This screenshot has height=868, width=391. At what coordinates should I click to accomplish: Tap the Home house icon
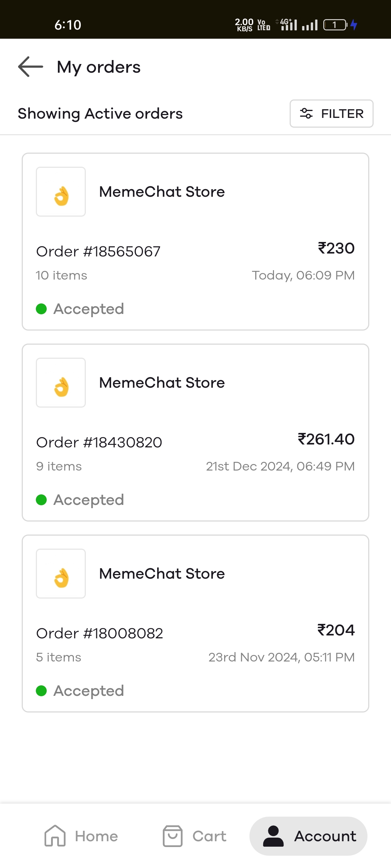[55, 836]
